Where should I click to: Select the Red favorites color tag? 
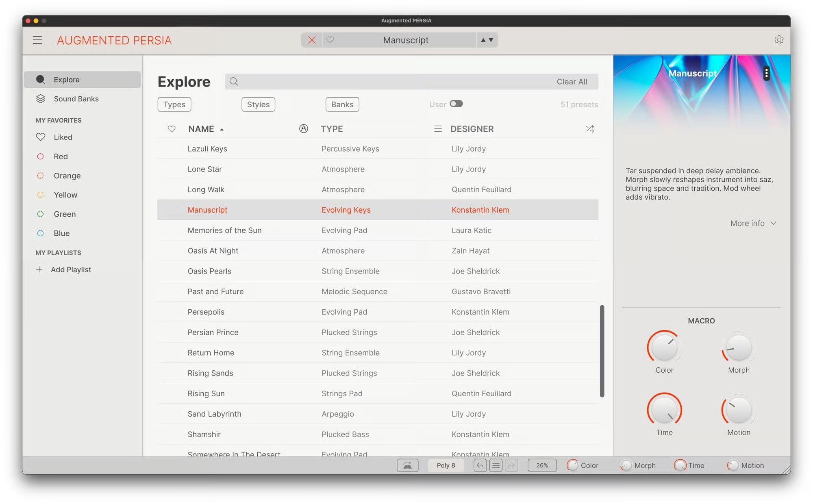pyautogui.click(x=60, y=156)
